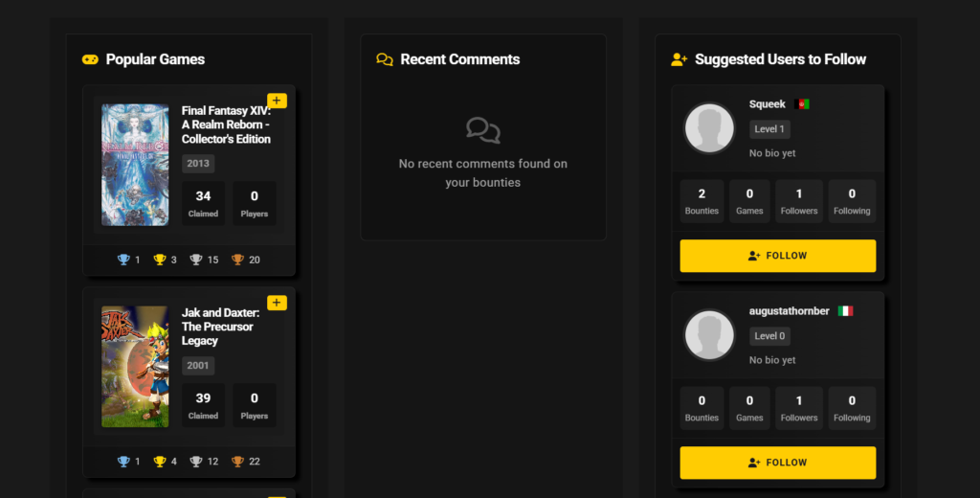Open Final Fantasy XIV: A Realm Reborn title
Viewport: 980px width, 498px height.
(226, 124)
